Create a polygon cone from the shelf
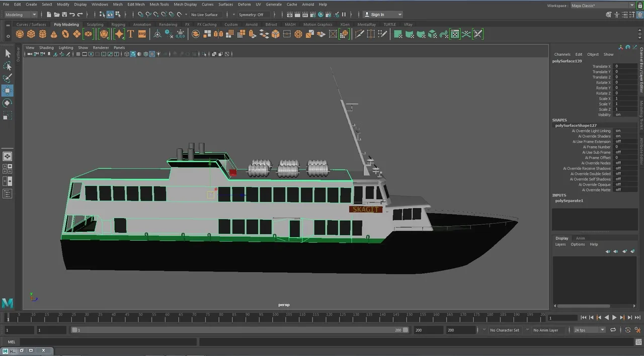This screenshot has width=644, height=356. (x=54, y=34)
